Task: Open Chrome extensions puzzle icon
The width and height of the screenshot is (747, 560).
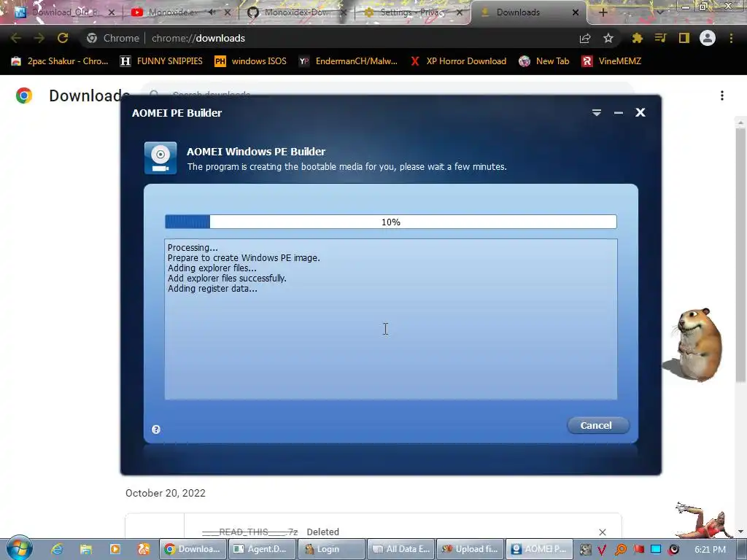Action: [638, 38]
